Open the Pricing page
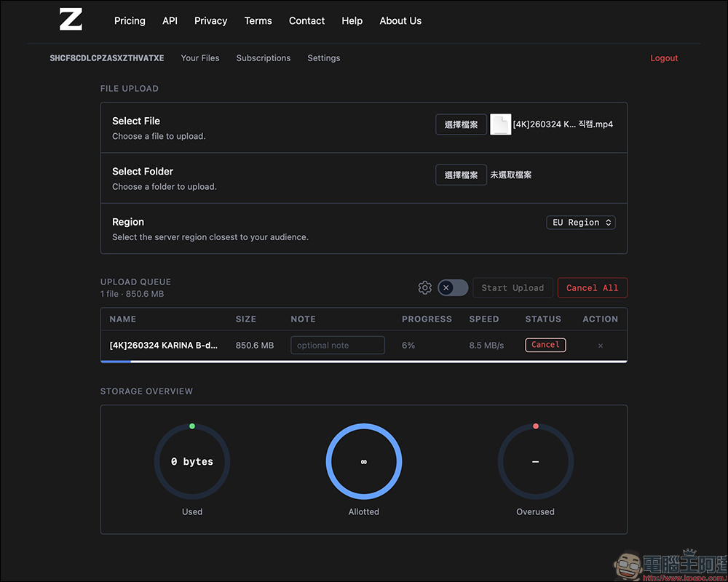728x582 pixels. [130, 20]
